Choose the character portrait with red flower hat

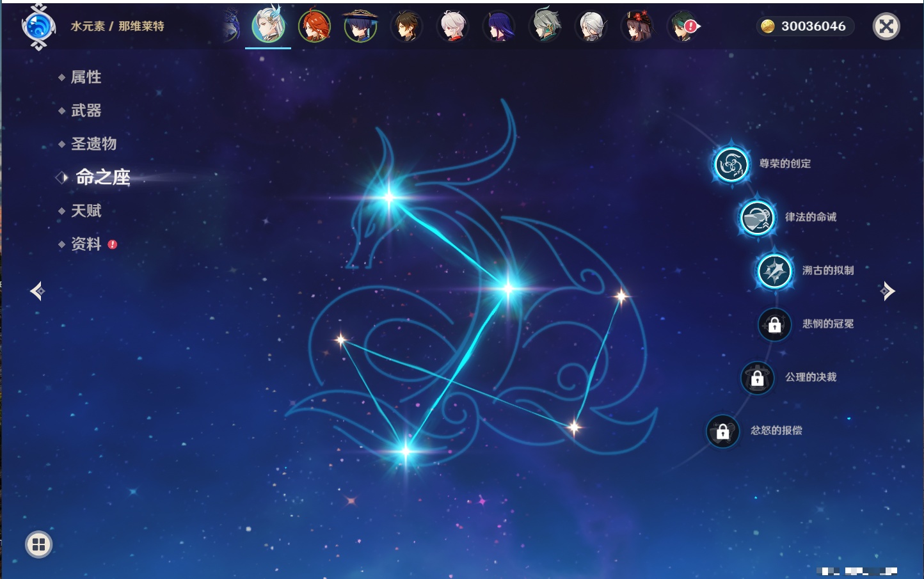click(637, 26)
